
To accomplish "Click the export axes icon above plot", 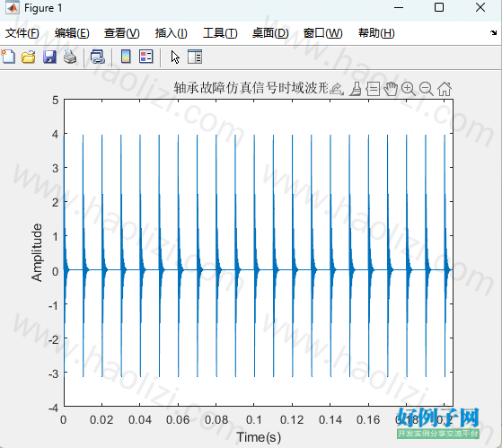I will (x=337, y=89).
